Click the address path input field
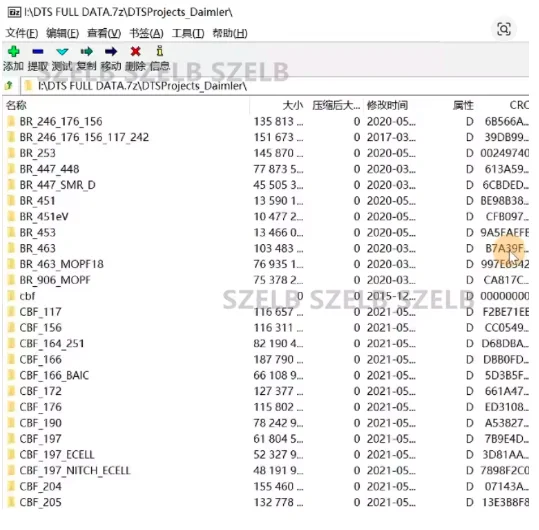 click(275, 86)
